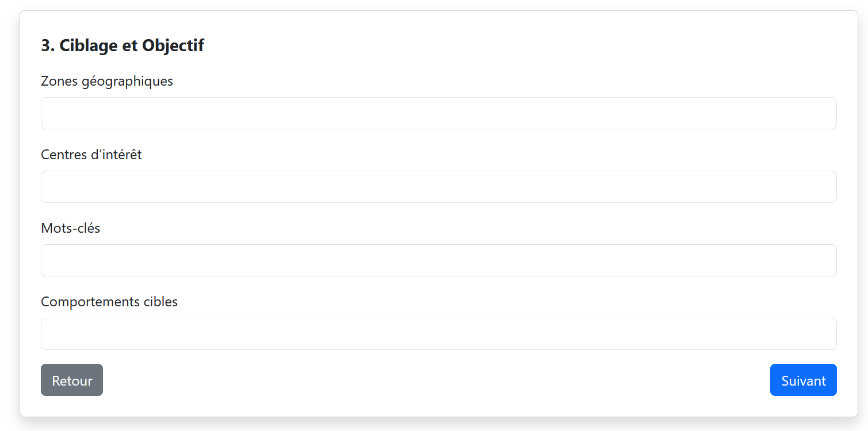This screenshot has width=868, height=431.
Task: Place cursor in interests field
Action: [x=438, y=187]
